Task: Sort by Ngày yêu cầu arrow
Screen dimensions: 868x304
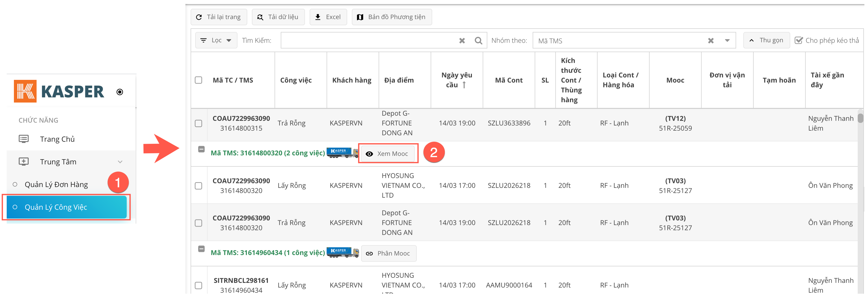Action: pyautogui.click(x=464, y=85)
